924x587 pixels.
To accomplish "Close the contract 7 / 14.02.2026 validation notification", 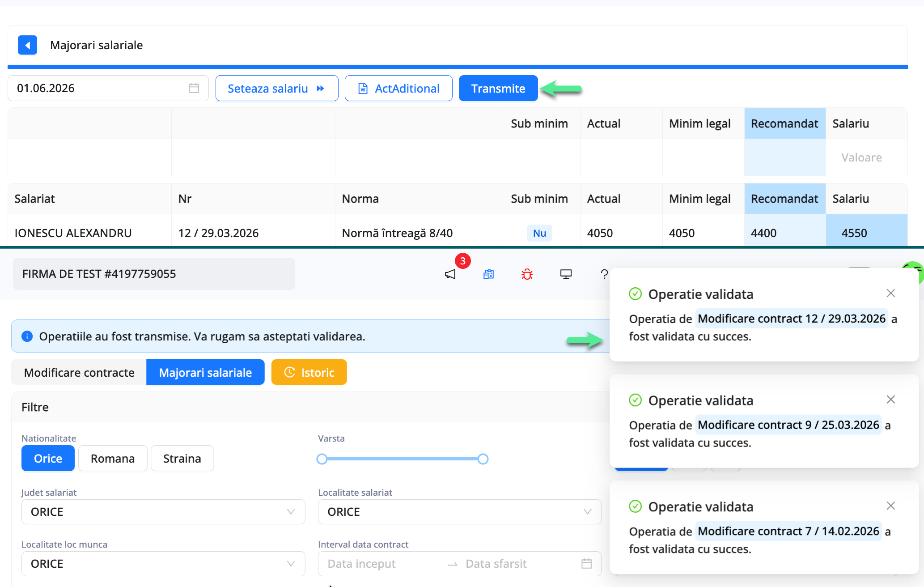I will (x=890, y=506).
